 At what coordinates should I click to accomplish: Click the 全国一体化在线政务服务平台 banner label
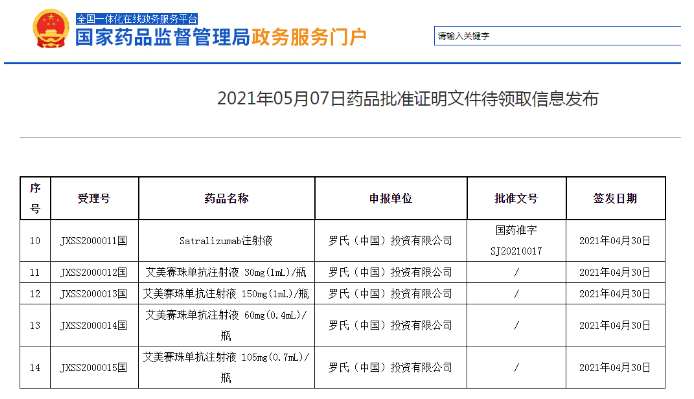137,19
